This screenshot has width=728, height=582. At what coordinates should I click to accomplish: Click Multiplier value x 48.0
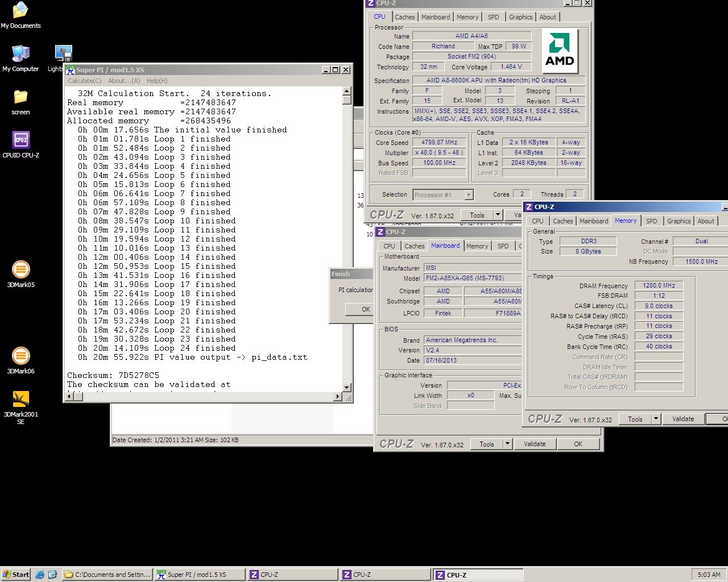tap(439, 153)
